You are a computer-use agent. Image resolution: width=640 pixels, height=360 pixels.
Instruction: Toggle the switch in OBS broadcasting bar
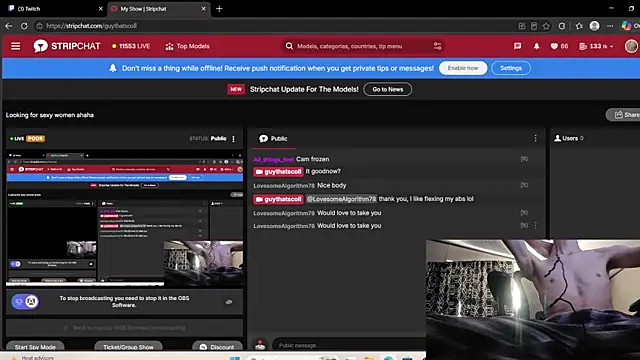[x=25, y=302]
